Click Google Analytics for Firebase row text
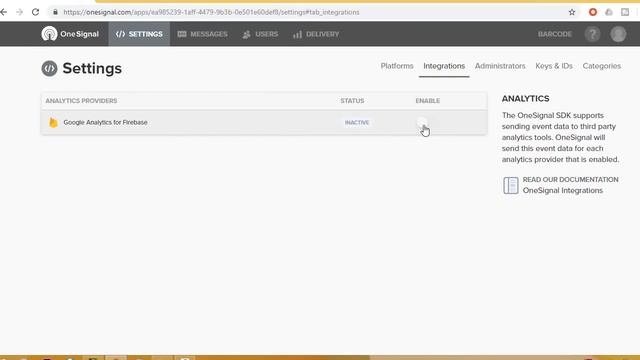Viewport: 640px width, 360px height. [105, 122]
